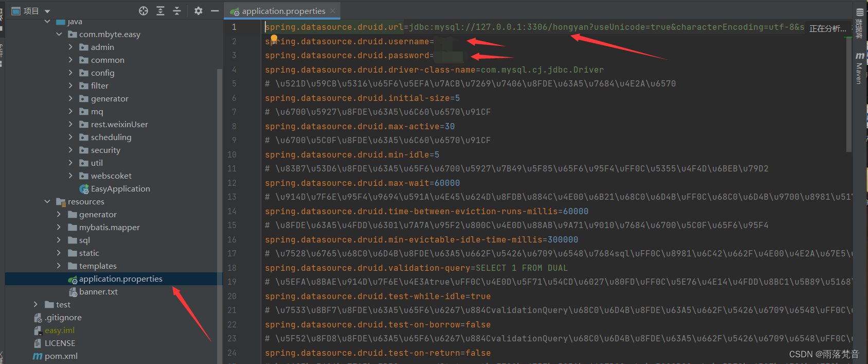Open the .gitignore file
Image resolution: width=868 pixels, height=364 pixels.
(x=63, y=317)
